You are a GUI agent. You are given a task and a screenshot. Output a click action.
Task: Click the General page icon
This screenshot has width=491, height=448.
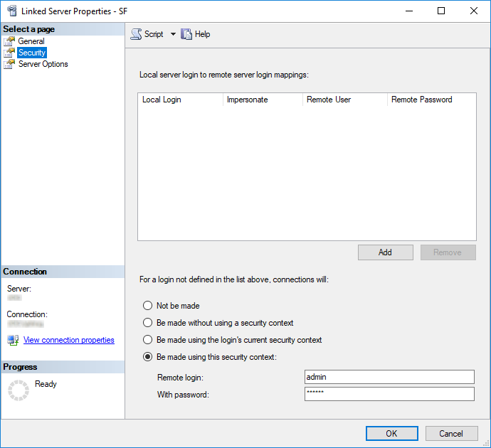(9, 41)
